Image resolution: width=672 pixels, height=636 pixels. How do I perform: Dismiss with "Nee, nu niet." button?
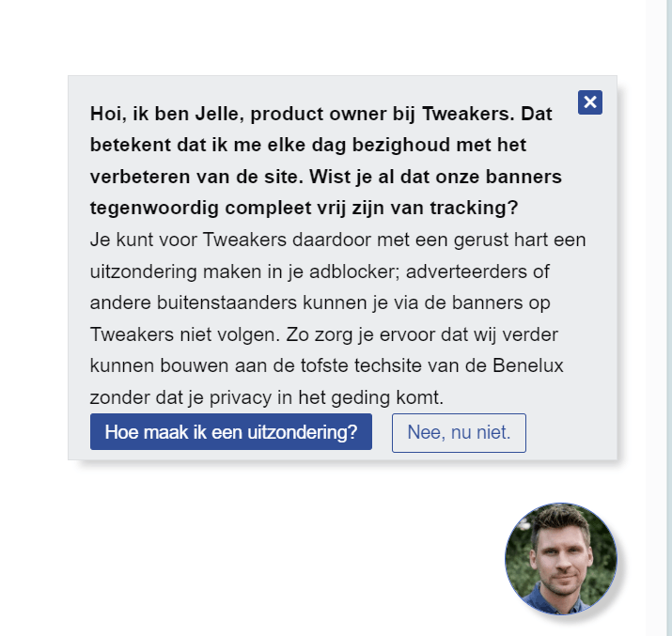(459, 433)
